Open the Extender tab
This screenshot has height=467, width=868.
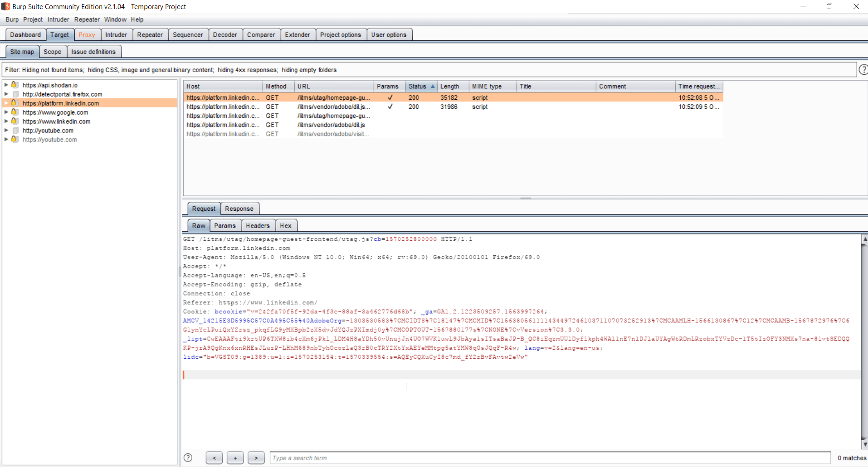point(297,34)
